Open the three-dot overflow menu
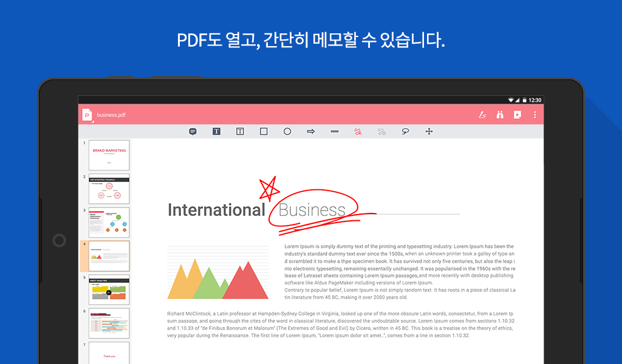Screen dimensions: 622x364 click(535, 115)
